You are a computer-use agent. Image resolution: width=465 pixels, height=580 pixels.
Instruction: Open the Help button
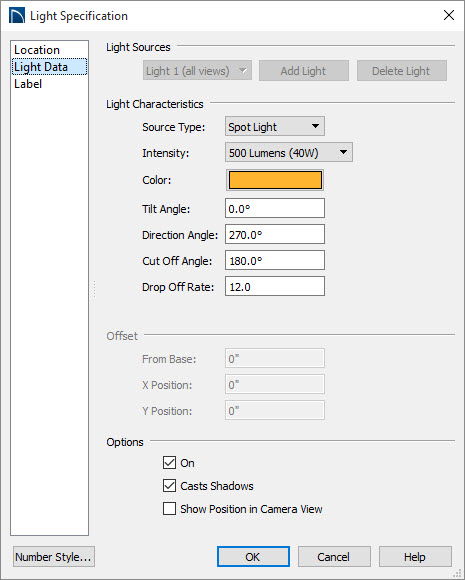point(415,556)
